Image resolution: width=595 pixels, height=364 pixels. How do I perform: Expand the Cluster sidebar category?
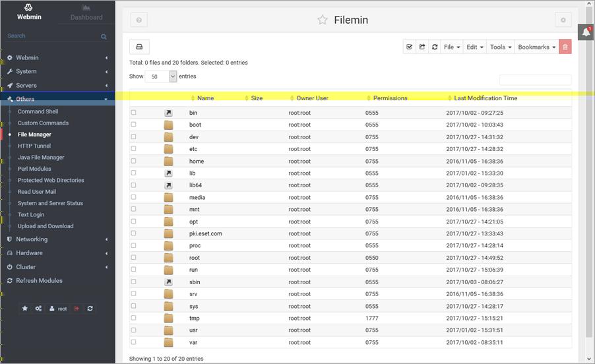click(57, 267)
